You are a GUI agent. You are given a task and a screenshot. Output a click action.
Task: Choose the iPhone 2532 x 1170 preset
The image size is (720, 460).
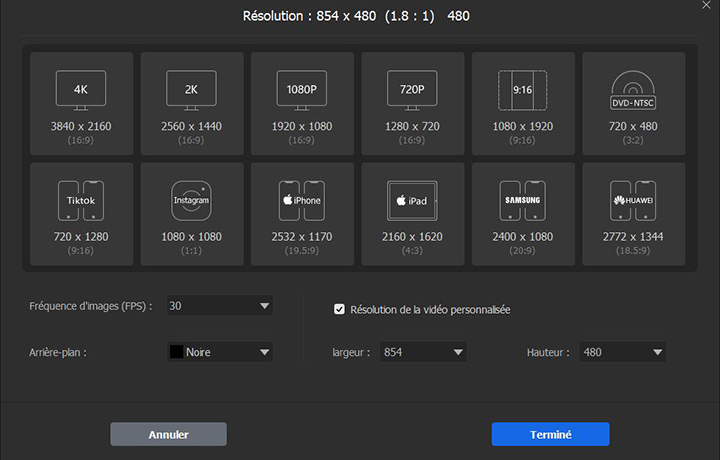coord(302,214)
